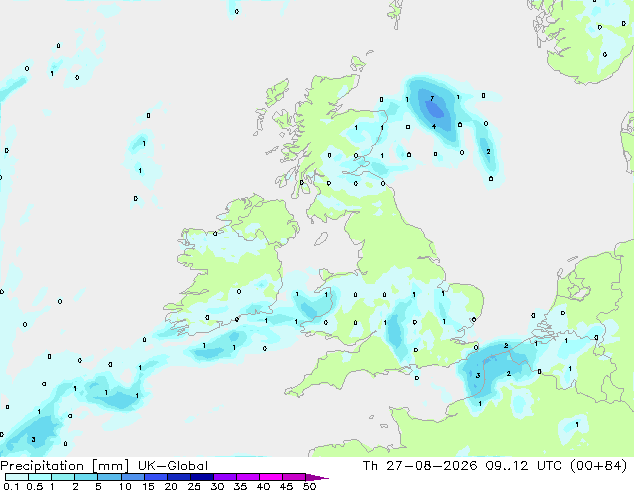Click the legend label '10'
The height and width of the screenshot is (490, 634).
(125, 486)
